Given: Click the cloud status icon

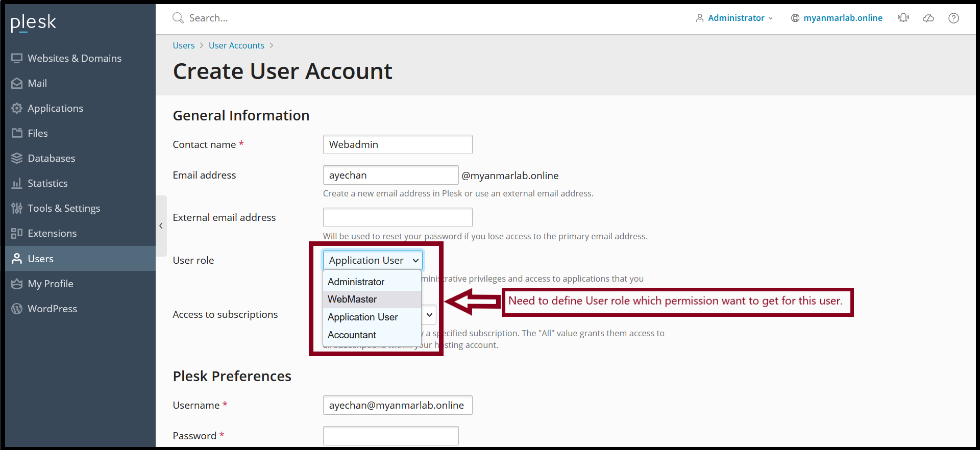Looking at the screenshot, I should point(928,18).
